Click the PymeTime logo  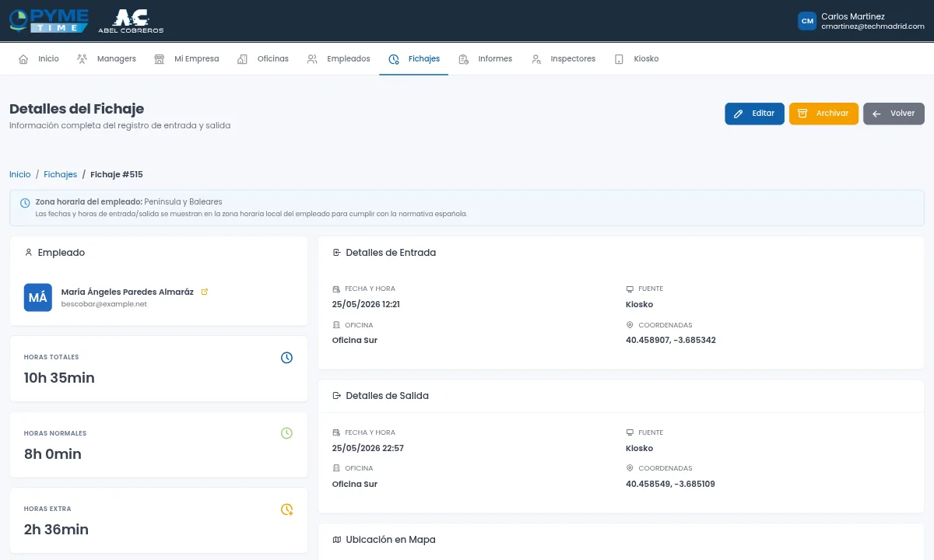click(x=48, y=21)
